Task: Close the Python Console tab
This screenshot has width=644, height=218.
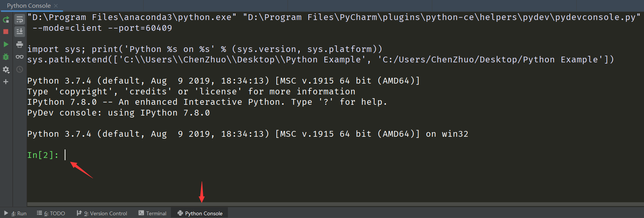Action: (56, 5)
